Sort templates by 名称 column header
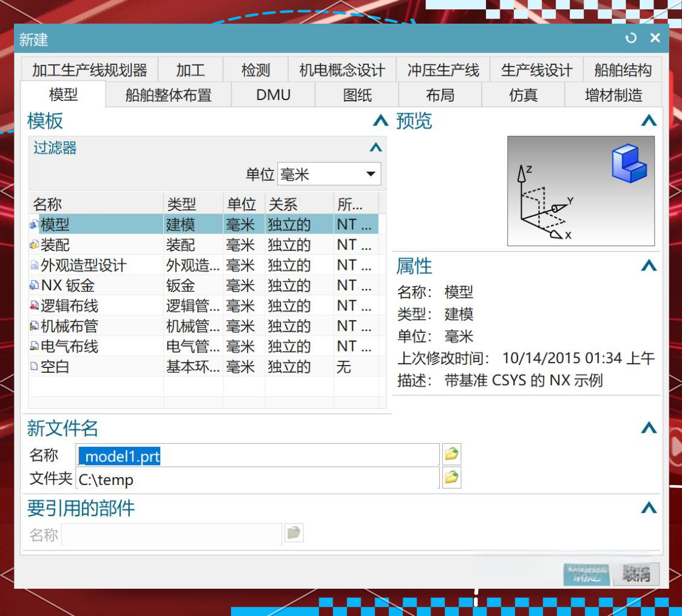Screen dimensions: 682x616 [96, 204]
